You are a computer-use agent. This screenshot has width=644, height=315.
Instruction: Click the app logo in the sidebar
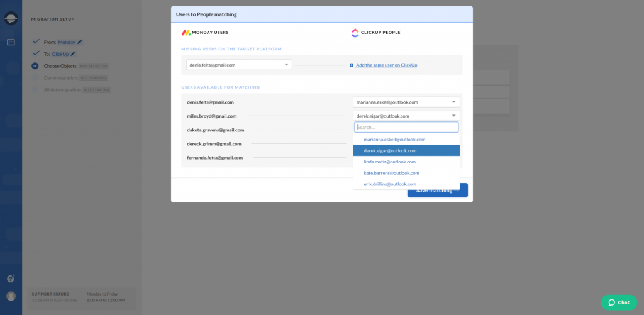[11, 18]
